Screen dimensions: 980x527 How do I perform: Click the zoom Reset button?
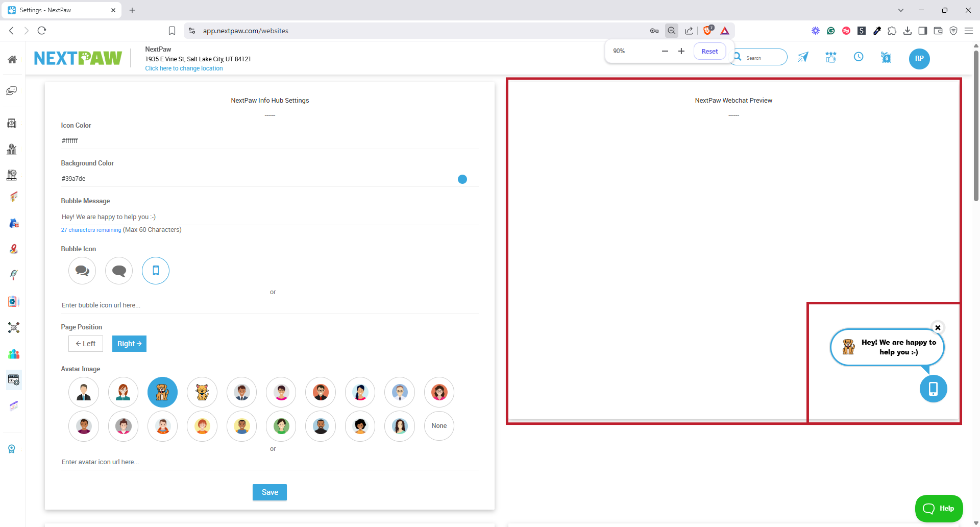pos(709,51)
